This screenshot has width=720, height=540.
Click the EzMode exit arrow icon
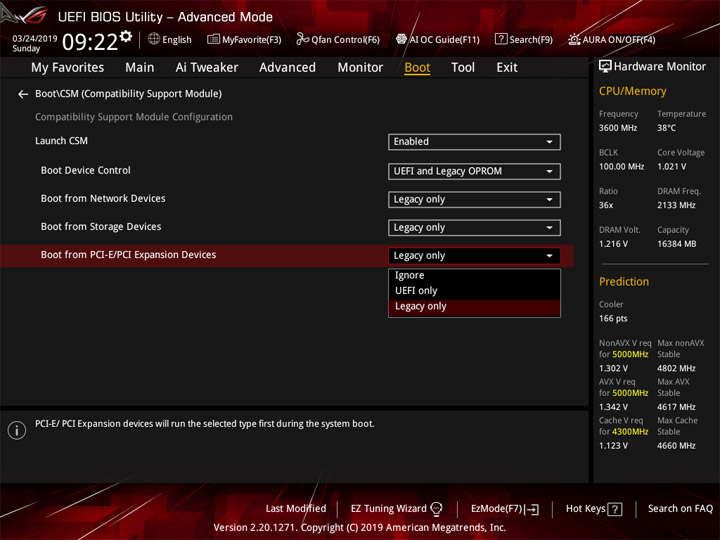(533, 509)
